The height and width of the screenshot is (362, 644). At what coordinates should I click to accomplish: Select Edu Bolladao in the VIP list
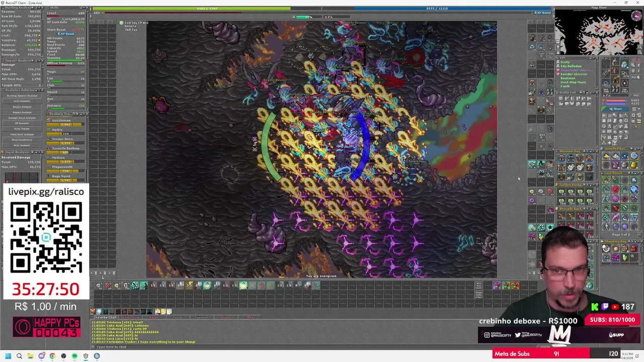(571, 66)
